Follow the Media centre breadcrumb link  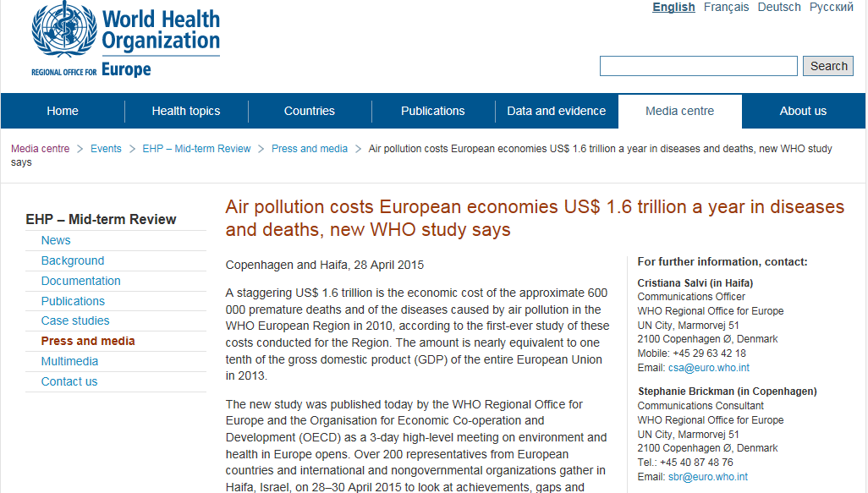point(41,149)
